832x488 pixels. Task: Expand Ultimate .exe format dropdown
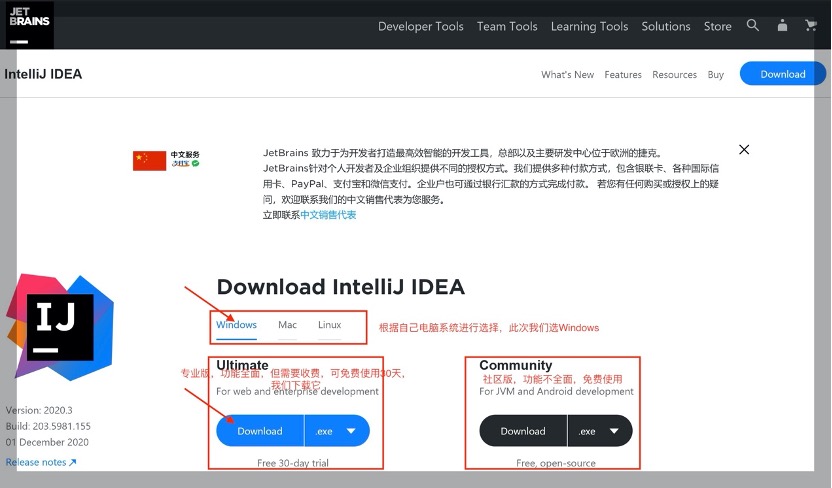point(337,431)
